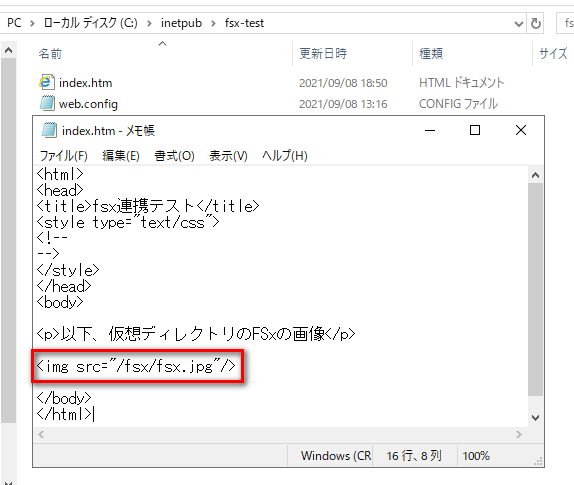574x485 pixels.
Task: Minimize the Notepad window
Action: [x=430, y=130]
